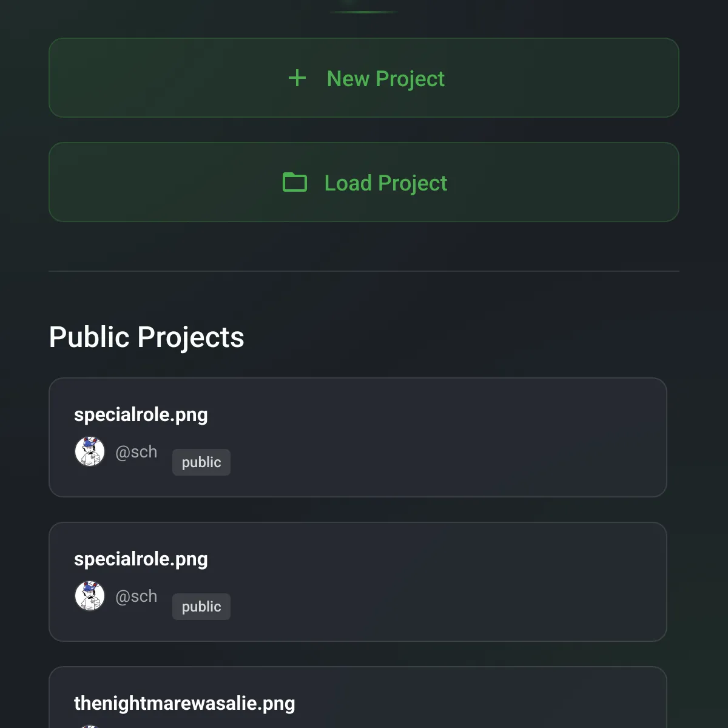Create a project with the New Project button
Viewport: 728px width, 728px height.
[364, 78]
